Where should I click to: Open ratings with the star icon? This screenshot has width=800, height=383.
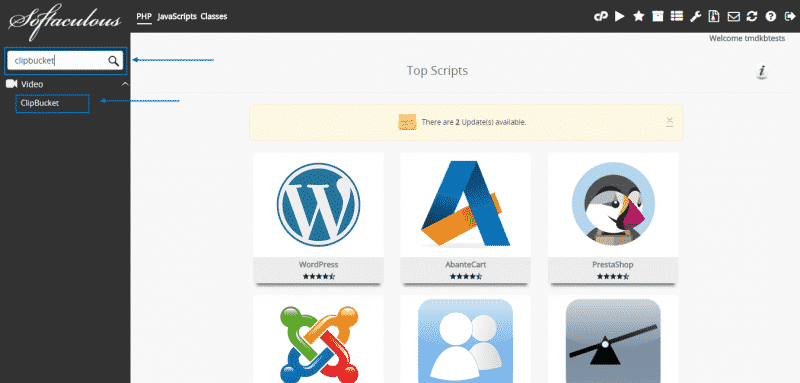(638, 16)
